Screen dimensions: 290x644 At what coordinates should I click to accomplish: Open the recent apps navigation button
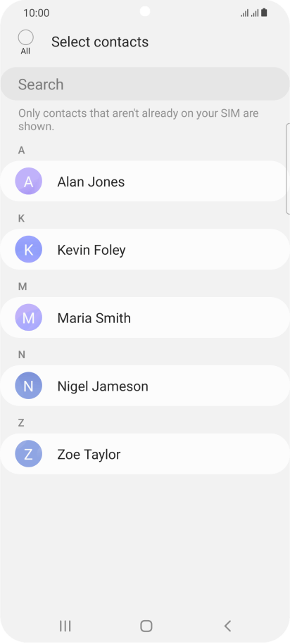click(x=65, y=626)
